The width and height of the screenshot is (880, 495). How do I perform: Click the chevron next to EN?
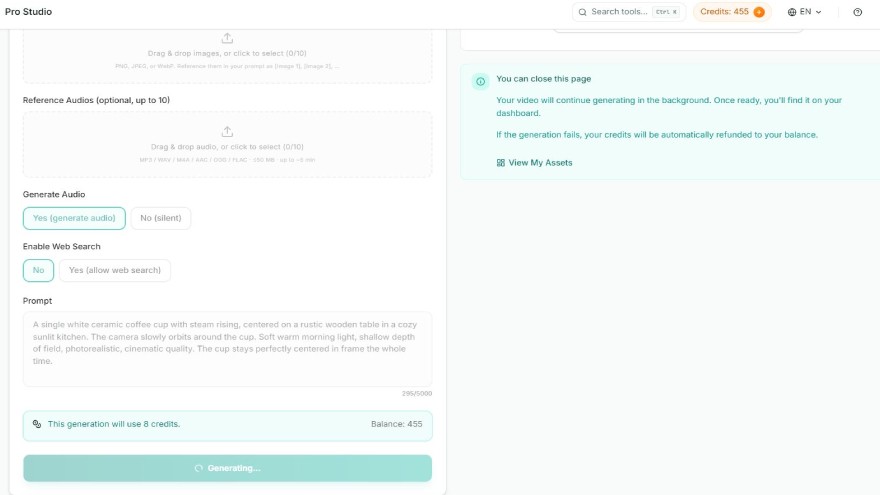coord(818,12)
